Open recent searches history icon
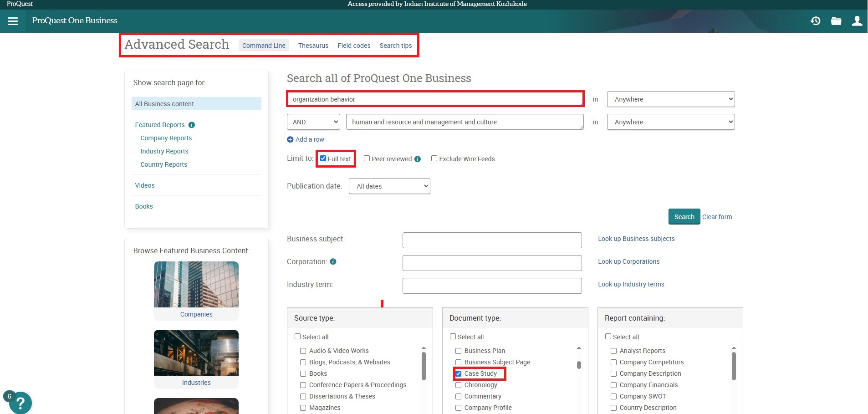 click(815, 21)
